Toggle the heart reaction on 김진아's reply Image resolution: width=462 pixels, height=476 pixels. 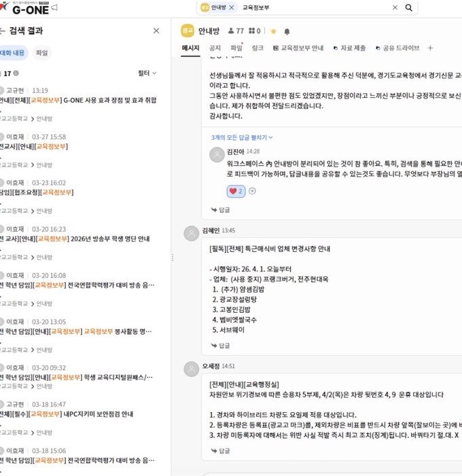pyautogui.click(x=236, y=191)
